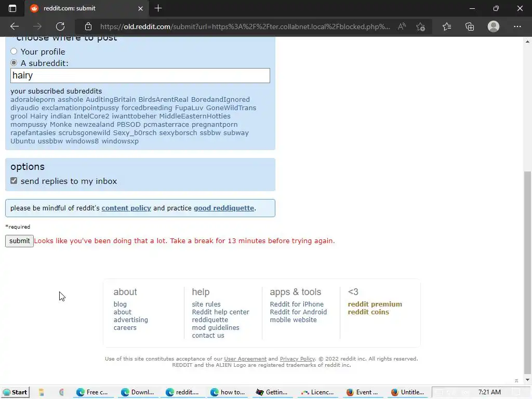532x399 pixels.
Task: Open the blog footer link
Action: coord(120,304)
